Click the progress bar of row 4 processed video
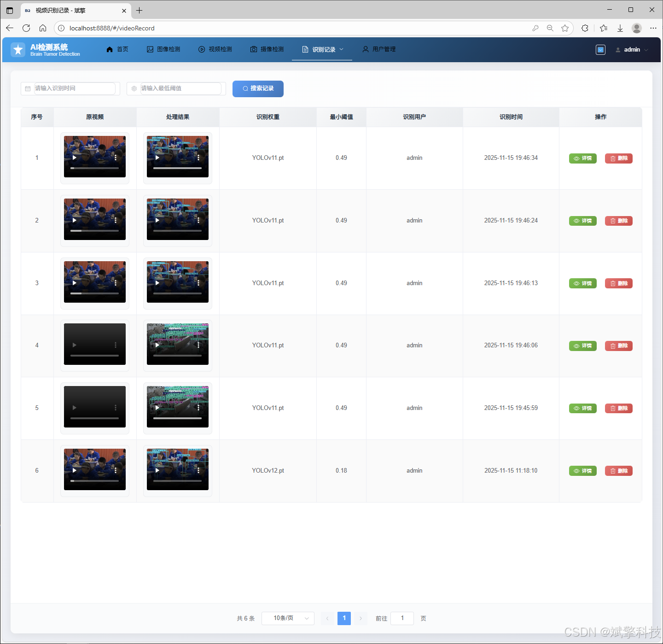 click(x=177, y=356)
